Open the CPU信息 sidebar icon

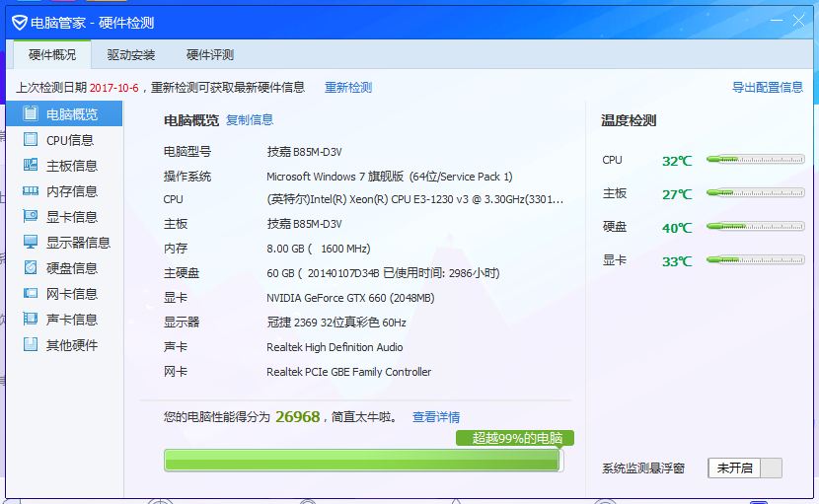(x=31, y=139)
